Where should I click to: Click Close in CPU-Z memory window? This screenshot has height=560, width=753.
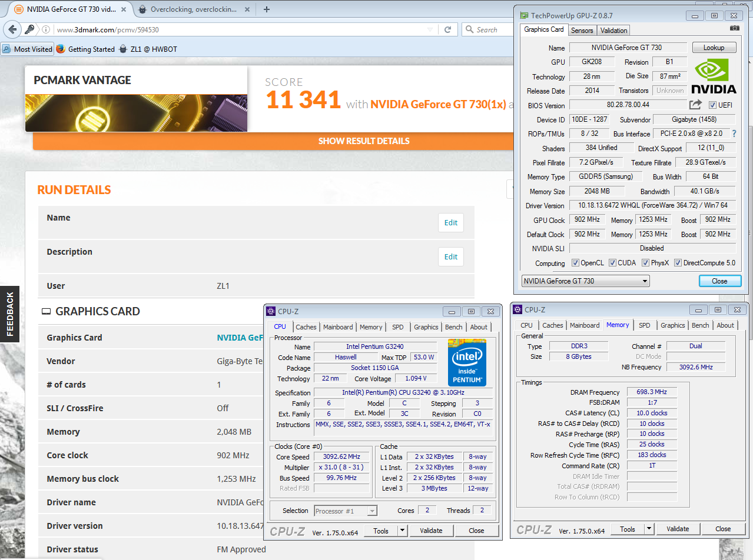(723, 529)
